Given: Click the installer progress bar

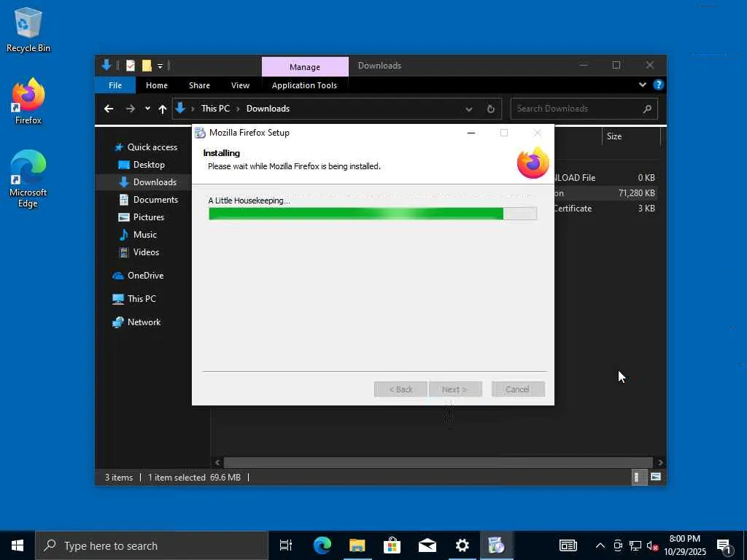Looking at the screenshot, I should tap(373, 214).
